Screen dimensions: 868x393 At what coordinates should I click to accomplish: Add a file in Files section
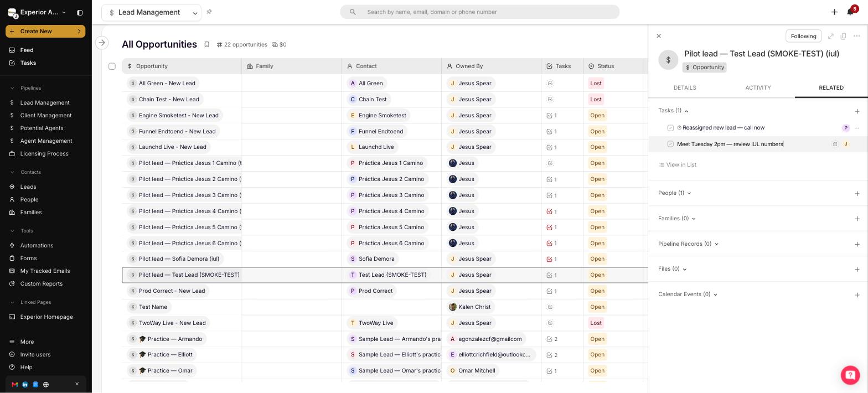857,270
